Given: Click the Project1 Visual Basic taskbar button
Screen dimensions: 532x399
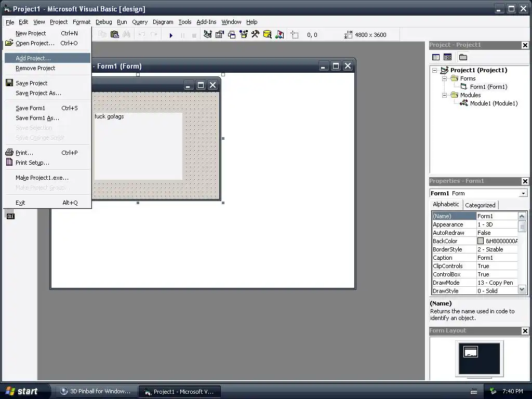Looking at the screenshot, I should (x=179, y=392).
